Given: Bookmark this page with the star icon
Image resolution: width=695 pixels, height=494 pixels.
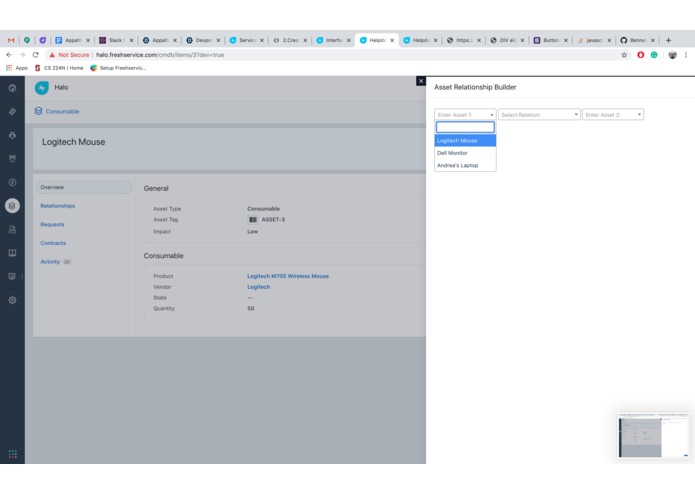Looking at the screenshot, I should click(624, 55).
